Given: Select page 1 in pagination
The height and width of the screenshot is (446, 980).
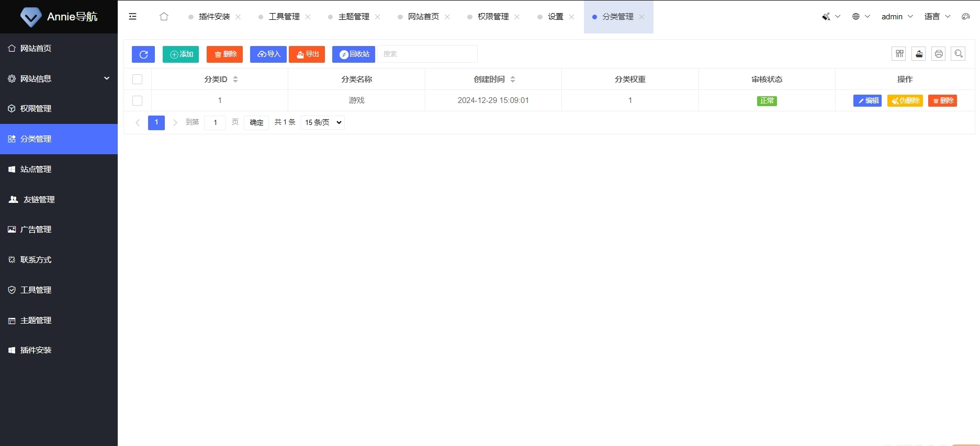Looking at the screenshot, I should coord(156,122).
